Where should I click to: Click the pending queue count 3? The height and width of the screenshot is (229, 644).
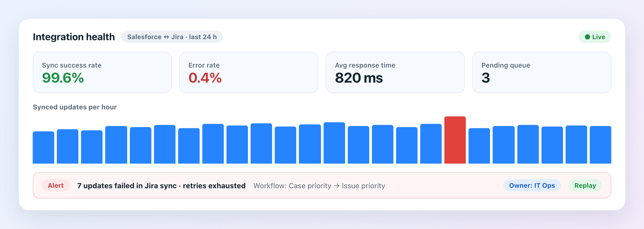click(486, 78)
